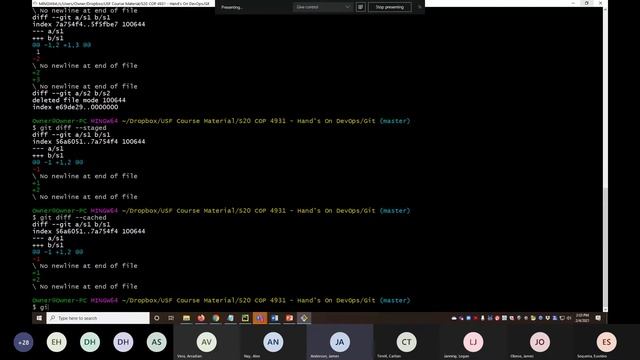This screenshot has height=360, width=640.
Task: Click 'deleted file mode 100644' line
Action: point(79,100)
